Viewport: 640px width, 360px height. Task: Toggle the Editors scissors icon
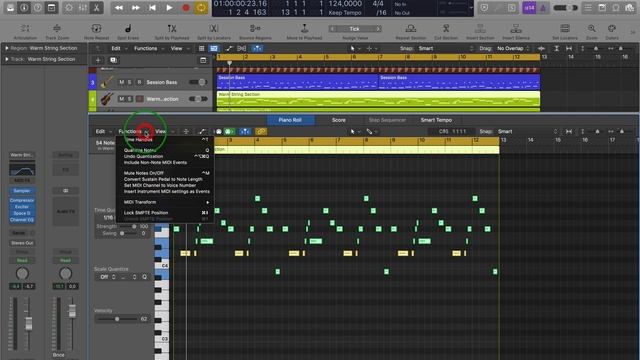(96, 7)
